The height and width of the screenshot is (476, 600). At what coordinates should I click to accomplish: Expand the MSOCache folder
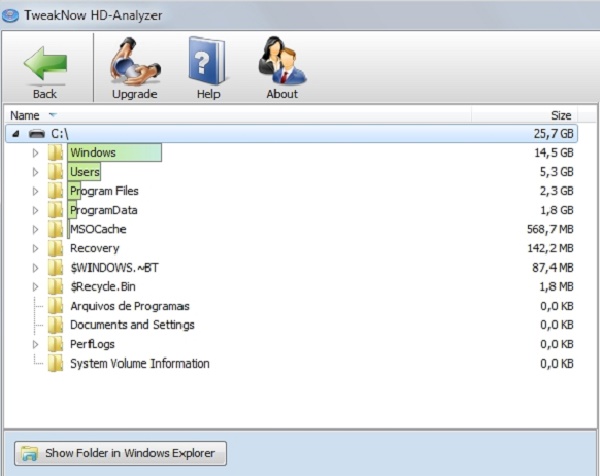point(36,230)
